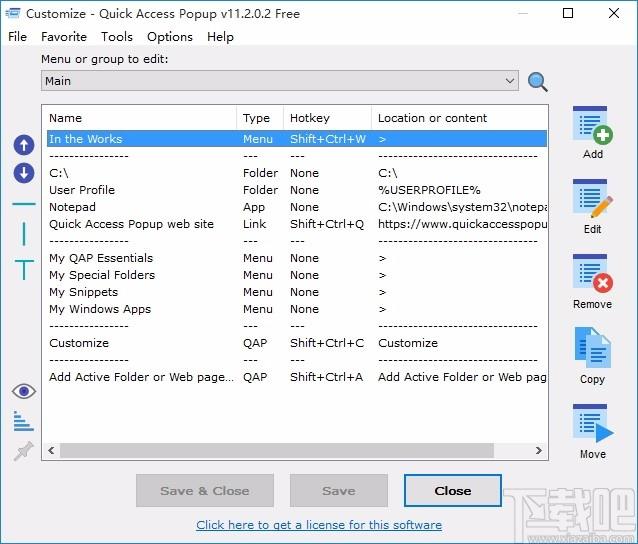Click the Save button
Screen dimensions: 638x544
[x=339, y=490]
